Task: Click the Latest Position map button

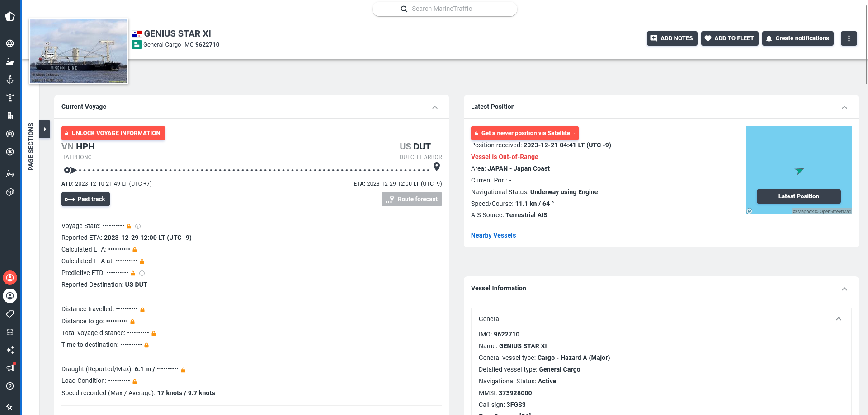Action: tap(799, 196)
